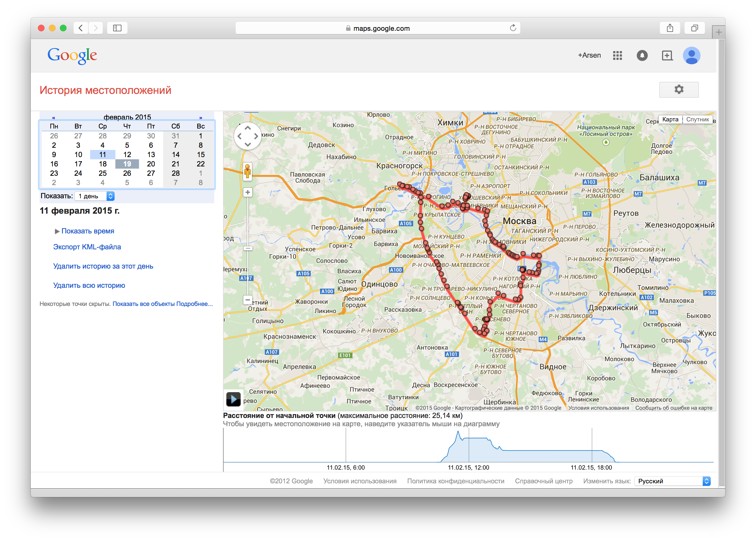
Task: Go back with Safari back arrow
Action: pyautogui.click(x=81, y=28)
